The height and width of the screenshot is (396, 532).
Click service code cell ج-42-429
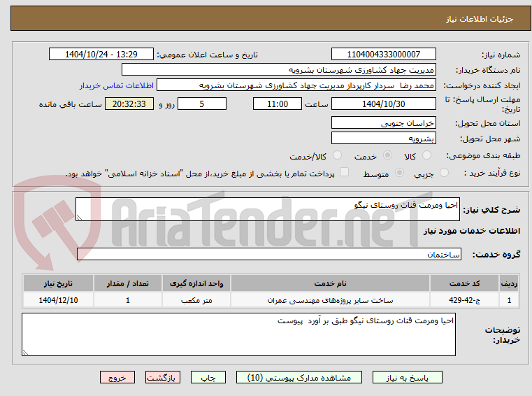coord(464,300)
